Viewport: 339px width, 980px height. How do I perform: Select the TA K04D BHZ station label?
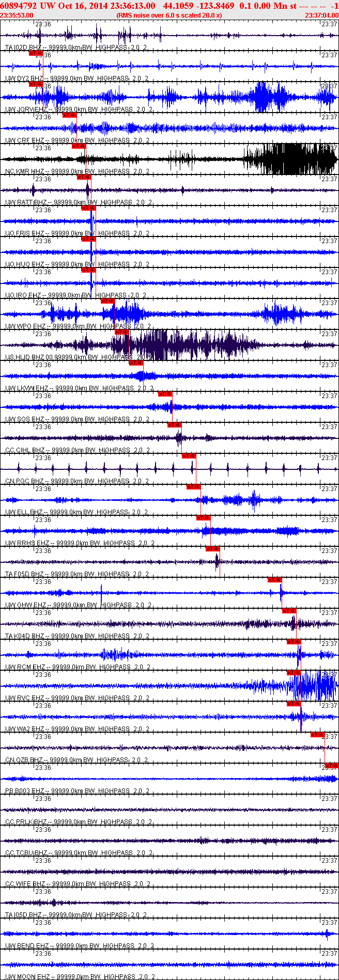click(x=76, y=636)
